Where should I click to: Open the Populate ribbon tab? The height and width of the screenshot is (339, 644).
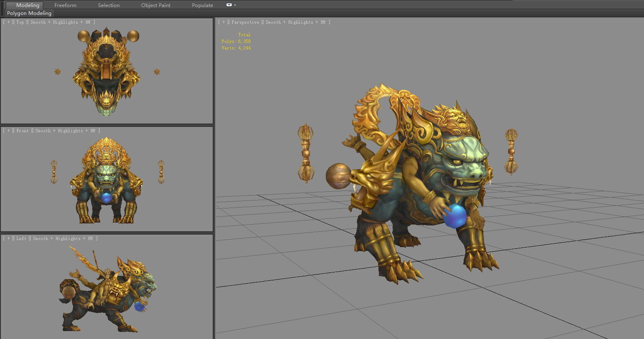click(x=202, y=5)
